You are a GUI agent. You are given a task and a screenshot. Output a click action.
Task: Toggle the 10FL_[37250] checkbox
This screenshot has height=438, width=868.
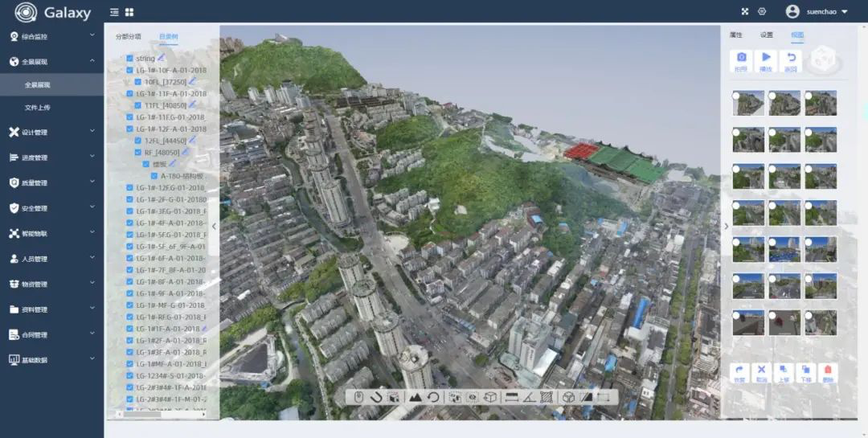[x=138, y=82]
